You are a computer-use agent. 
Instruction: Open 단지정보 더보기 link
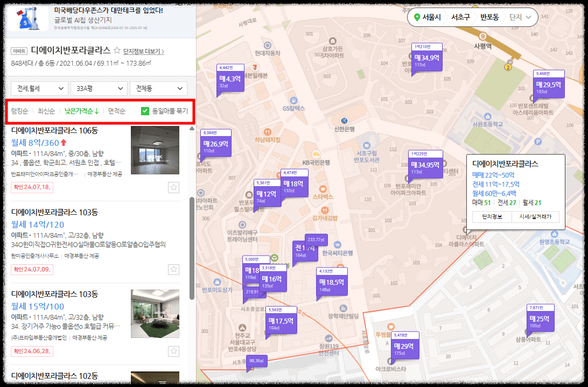pyautogui.click(x=144, y=51)
